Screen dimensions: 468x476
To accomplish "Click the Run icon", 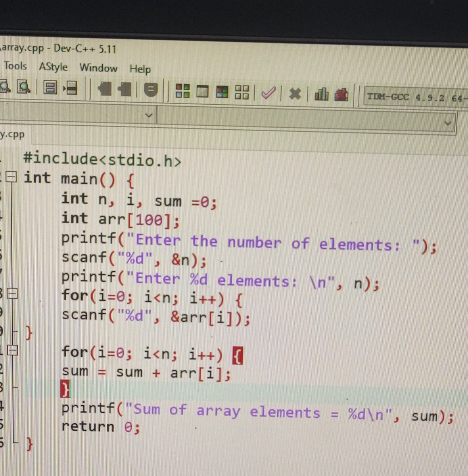I will 203,92.
